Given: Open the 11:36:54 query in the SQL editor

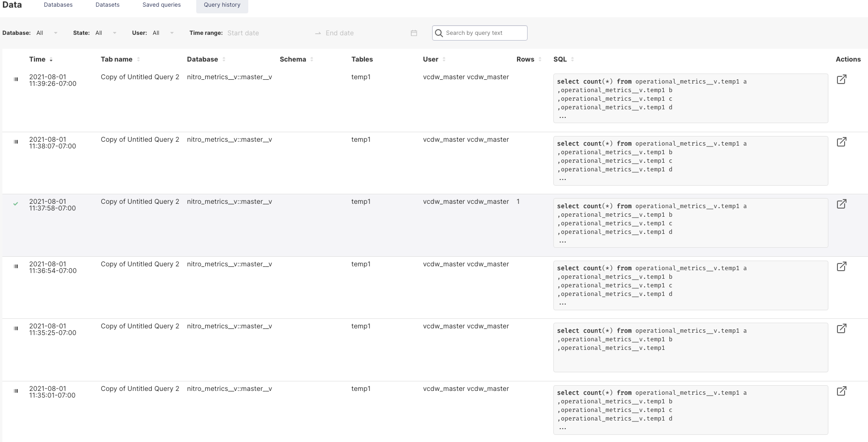Looking at the screenshot, I should [x=842, y=266].
